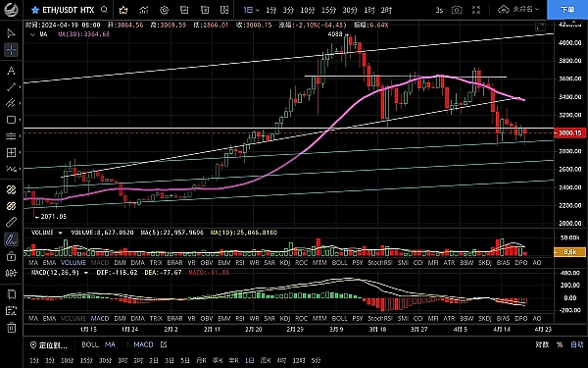This screenshot has height=368, width=588.
Task: Toggle logarithmic scale (对数)
Action: coord(542,344)
